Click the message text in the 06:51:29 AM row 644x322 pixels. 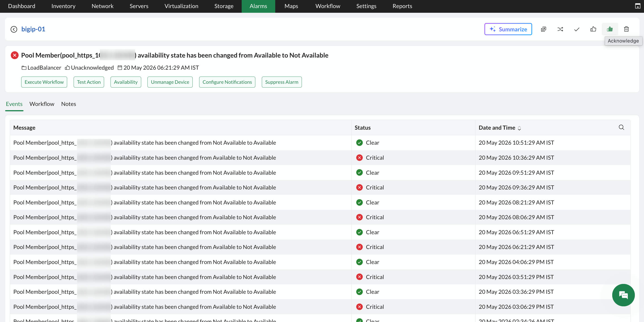pos(145,232)
